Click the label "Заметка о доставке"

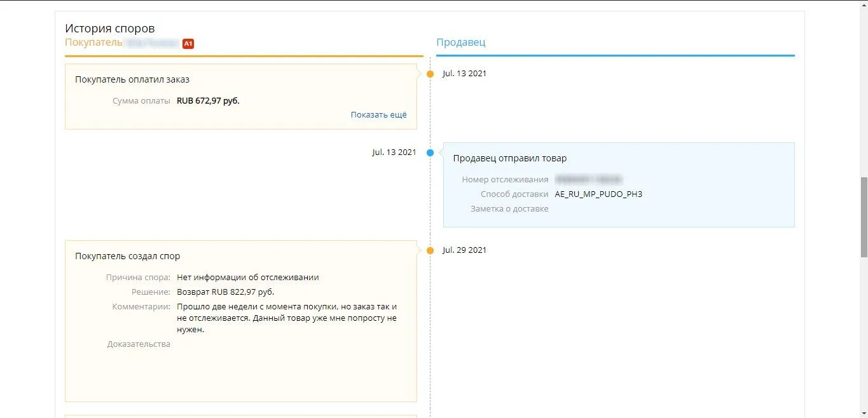pyautogui.click(x=509, y=208)
